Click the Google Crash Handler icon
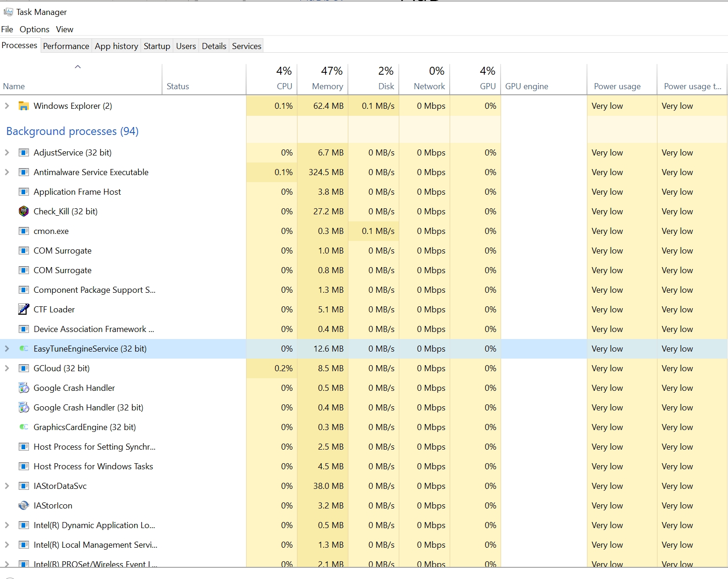This screenshot has height=579, width=728. click(x=23, y=388)
